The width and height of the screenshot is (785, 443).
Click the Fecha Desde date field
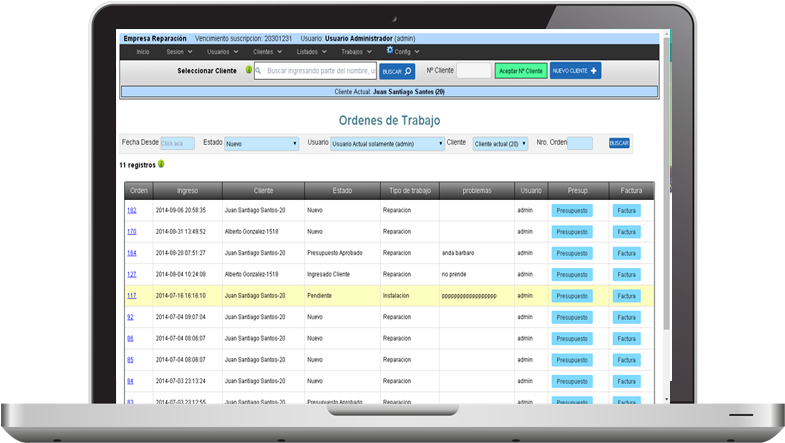tap(178, 143)
